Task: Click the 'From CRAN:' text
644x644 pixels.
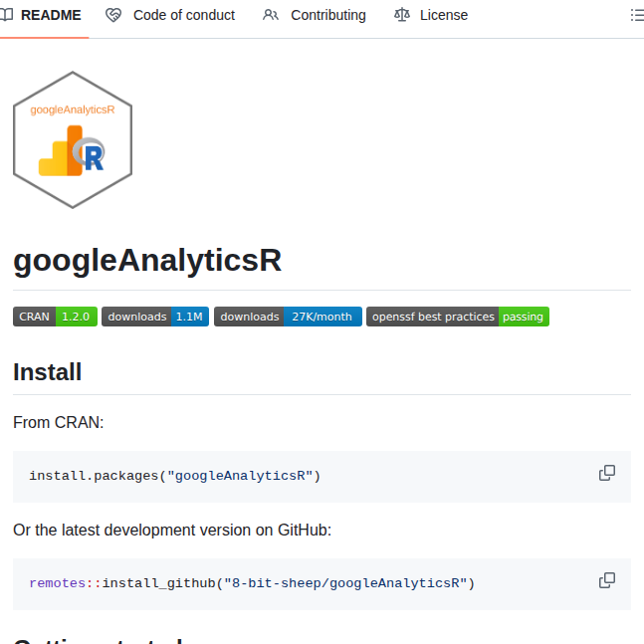Action: pyautogui.click(x=59, y=423)
